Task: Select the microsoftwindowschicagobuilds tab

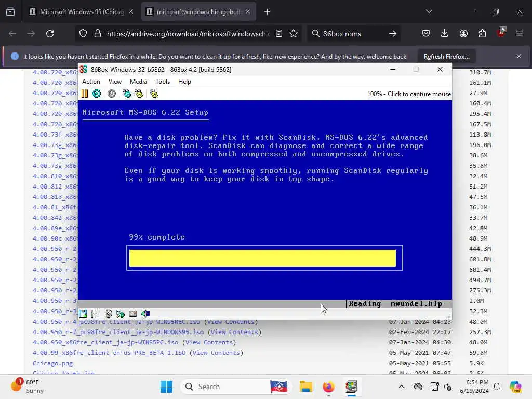Action: 199,12
